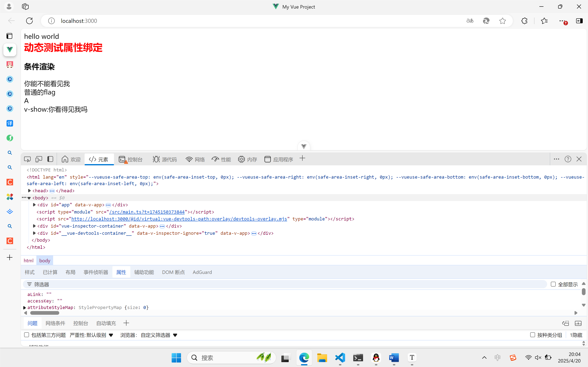Click body in the breadcrumb bar
This screenshot has width=588, height=367.
45,260
